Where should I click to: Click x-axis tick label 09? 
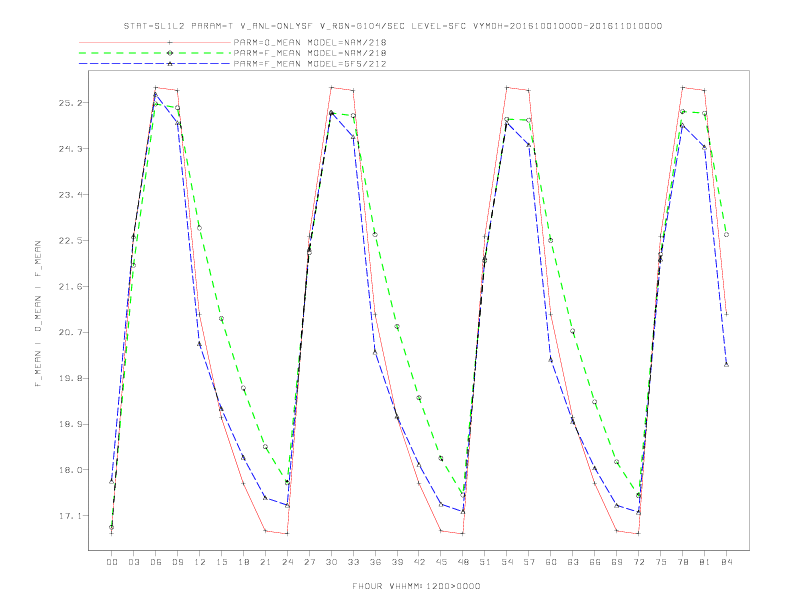click(178, 562)
